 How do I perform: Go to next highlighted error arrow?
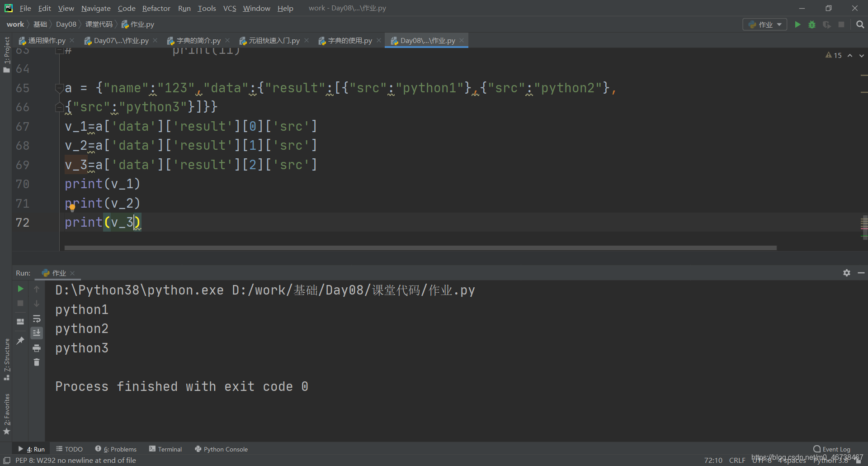pyautogui.click(x=862, y=55)
